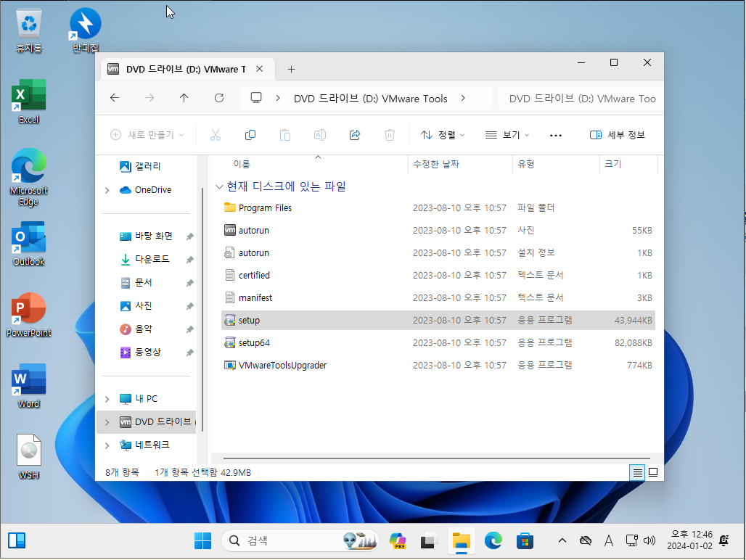Click DVD 드라이브 (D:) VMware Tools breadcrumb
Image resolution: width=746 pixels, height=560 pixels.
coord(371,99)
